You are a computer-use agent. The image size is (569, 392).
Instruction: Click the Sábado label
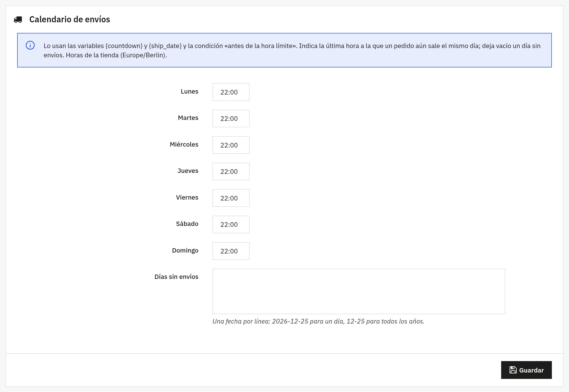tap(187, 224)
